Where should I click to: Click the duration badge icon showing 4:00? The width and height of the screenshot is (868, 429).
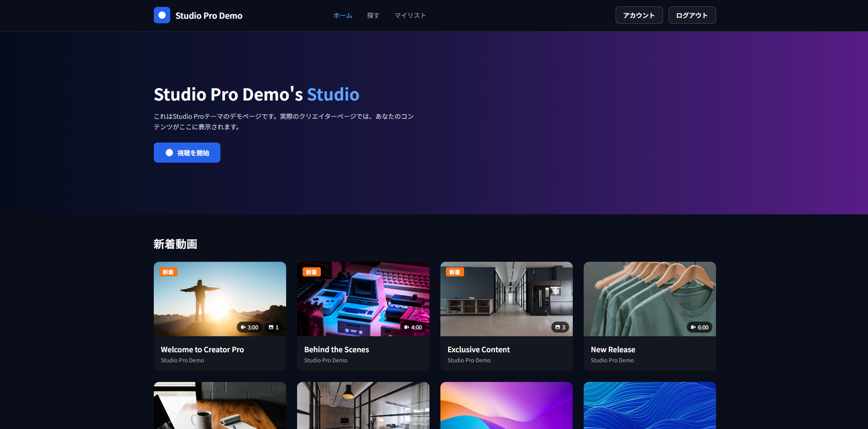click(408, 327)
